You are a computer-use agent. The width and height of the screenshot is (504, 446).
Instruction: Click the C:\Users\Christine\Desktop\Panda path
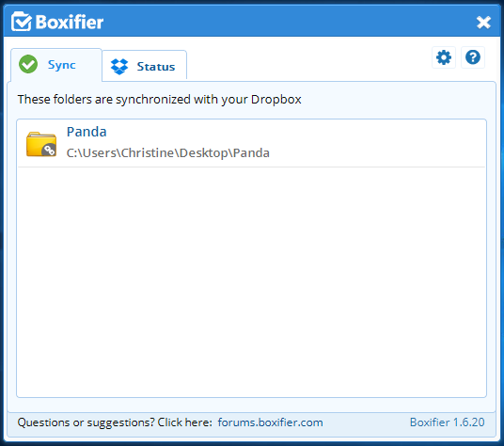pyautogui.click(x=167, y=153)
